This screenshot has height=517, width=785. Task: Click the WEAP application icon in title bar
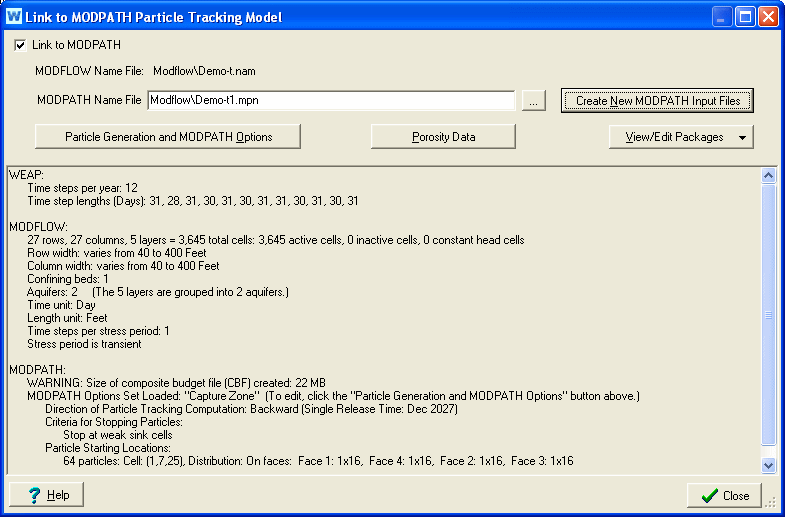point(14,16)
